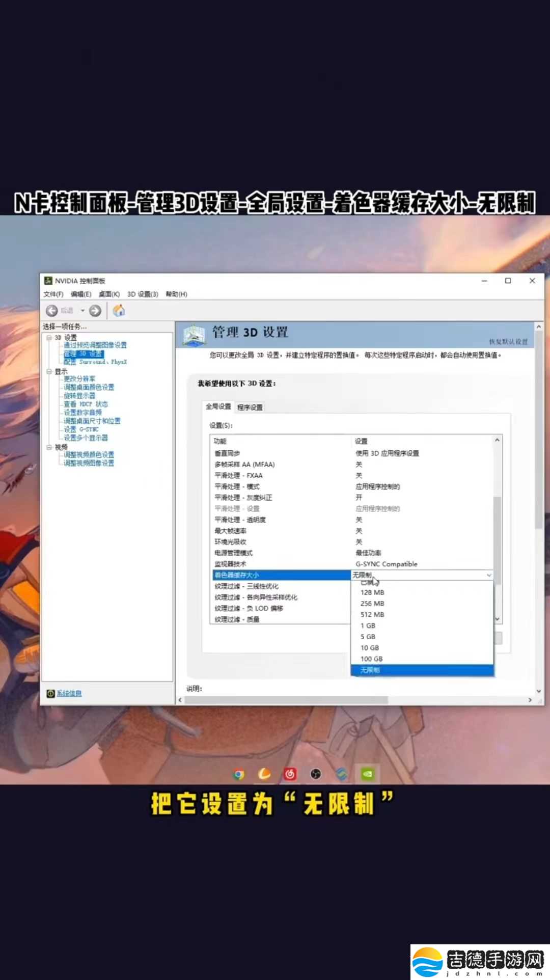The image size is (550, 980).
Task: Choose 100 GB in the dropdown list
Action: 422,659
